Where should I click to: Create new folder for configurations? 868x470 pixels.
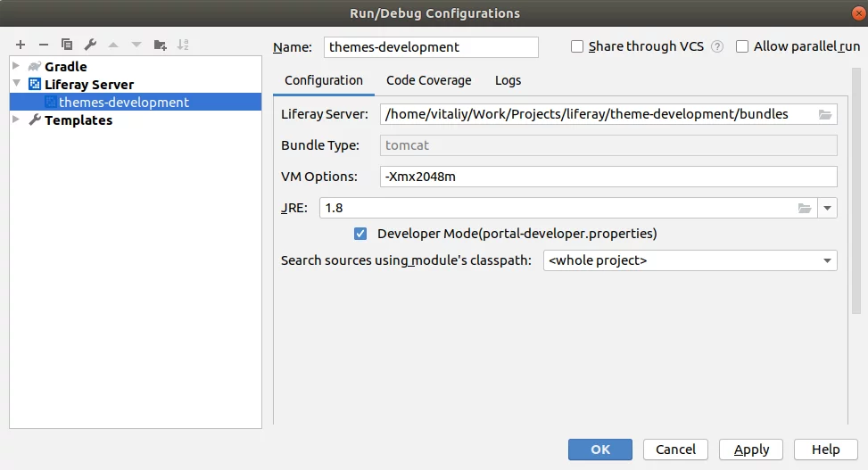tap(160, 45)
